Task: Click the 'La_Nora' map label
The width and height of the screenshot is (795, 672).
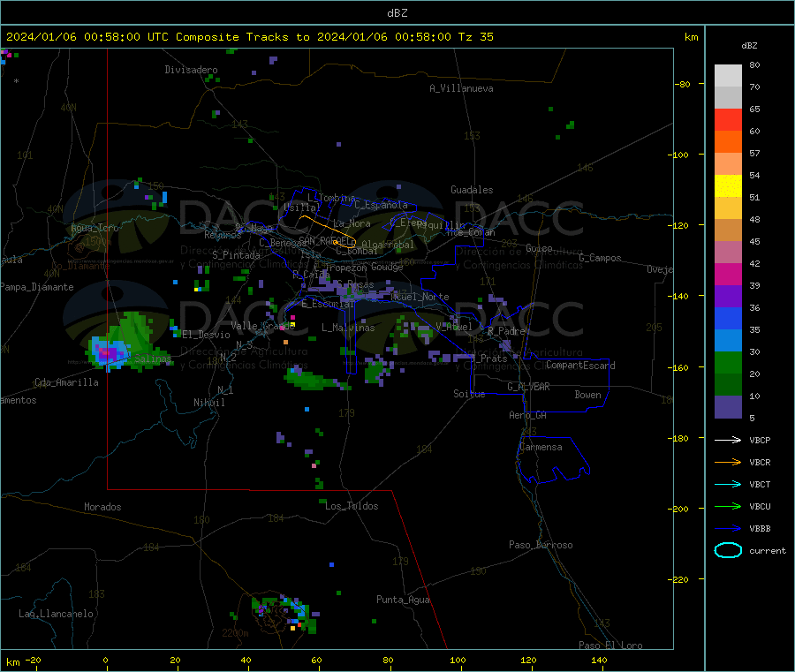Action: tap(352, 223)
